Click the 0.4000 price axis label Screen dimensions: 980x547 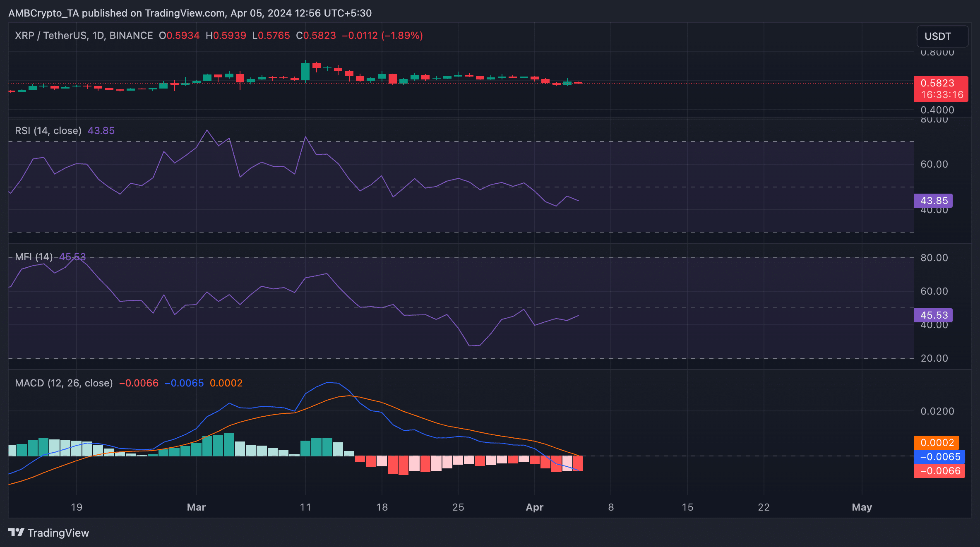click(x=937, y=110)
